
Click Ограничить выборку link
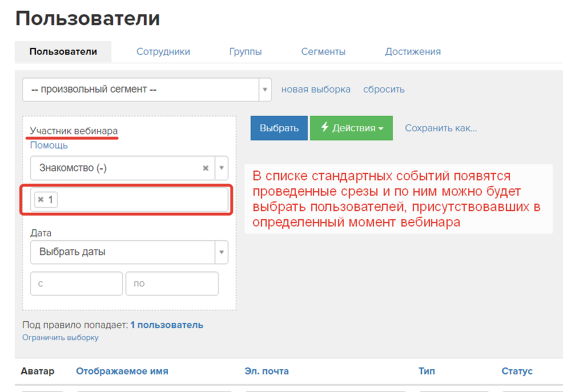point(61,337)
